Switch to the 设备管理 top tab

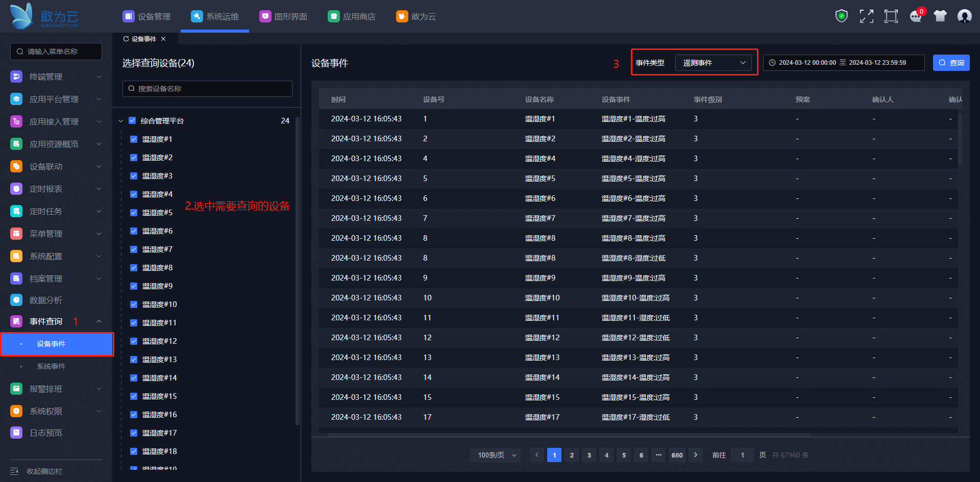[x=147, y=16]
